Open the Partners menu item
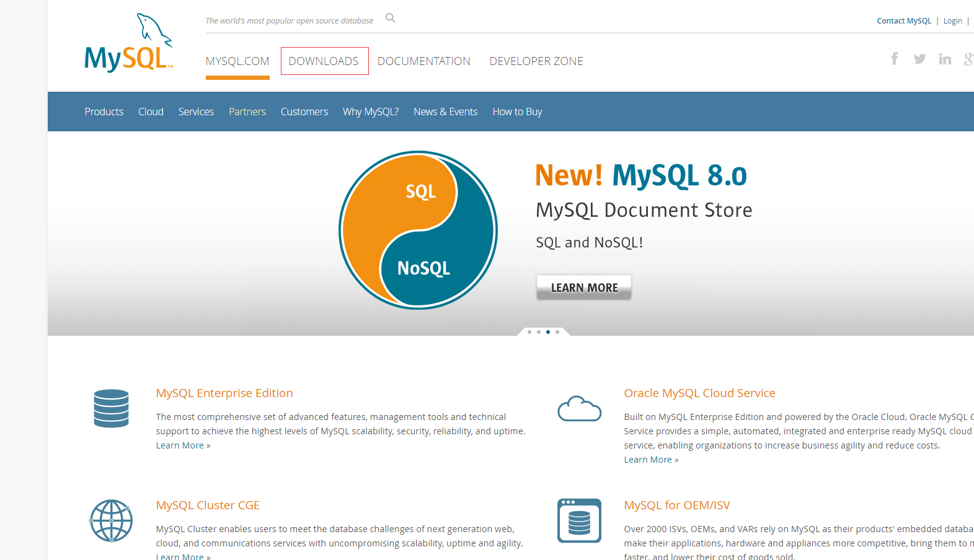 click(x=247, y=112)
